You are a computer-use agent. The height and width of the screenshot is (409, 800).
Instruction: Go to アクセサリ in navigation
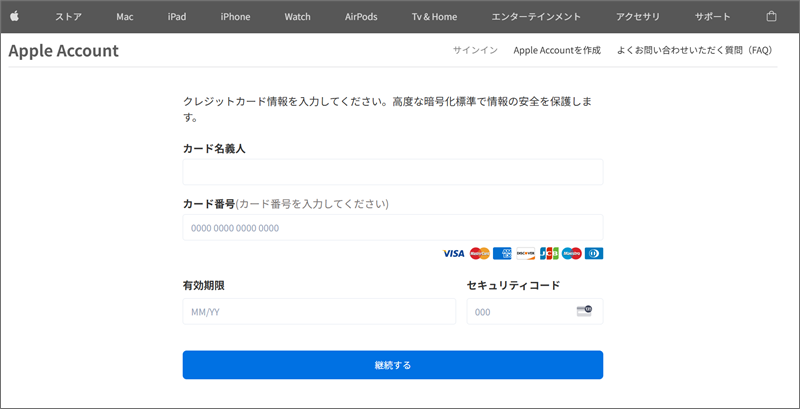[x=638, y=17]
